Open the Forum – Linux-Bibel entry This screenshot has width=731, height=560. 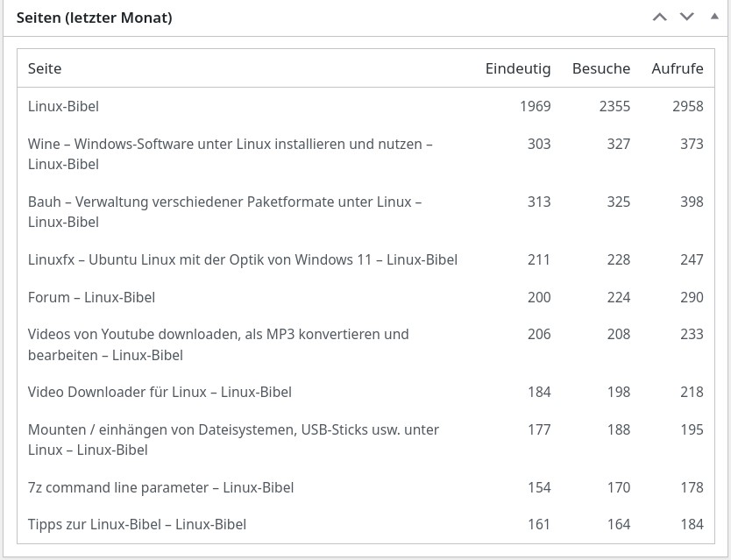pos(91,297)
